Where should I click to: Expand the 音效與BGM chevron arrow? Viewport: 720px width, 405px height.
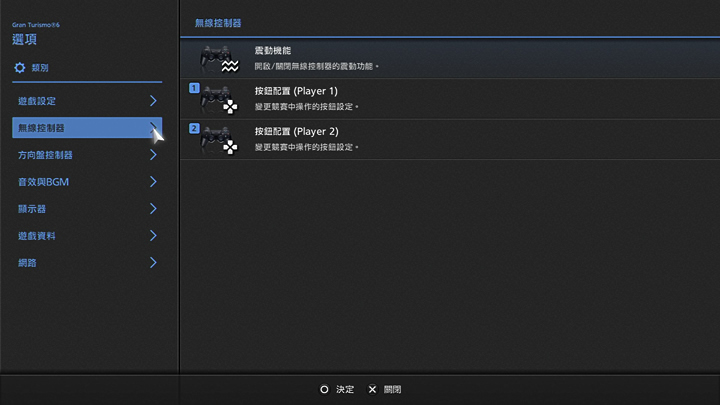pyautogui.click(x=153, y=182)
